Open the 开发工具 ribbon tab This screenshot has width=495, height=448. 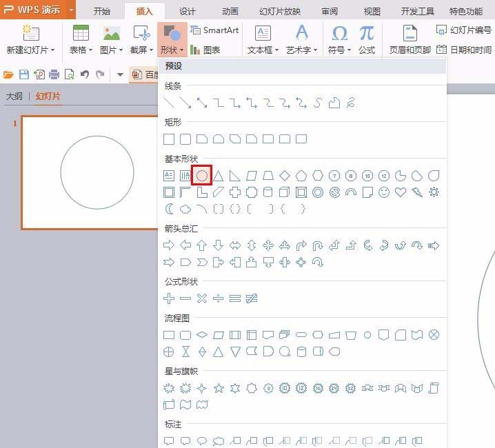click(x=417, y=12)
